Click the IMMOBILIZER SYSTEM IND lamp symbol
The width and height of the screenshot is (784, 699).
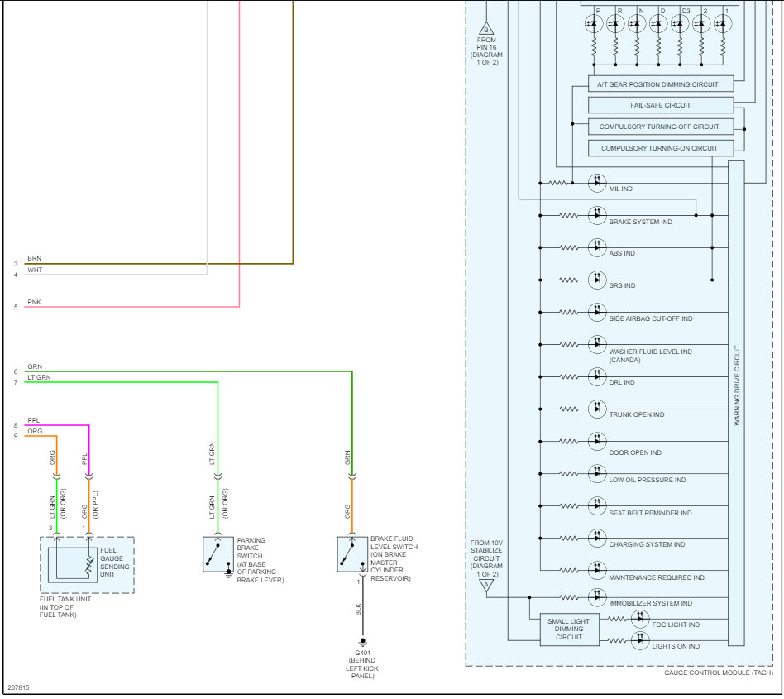597,597
